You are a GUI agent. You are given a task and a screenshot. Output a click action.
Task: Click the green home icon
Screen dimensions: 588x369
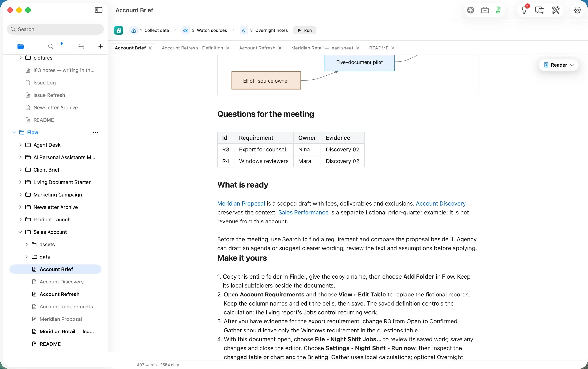[x=119, y=30]
